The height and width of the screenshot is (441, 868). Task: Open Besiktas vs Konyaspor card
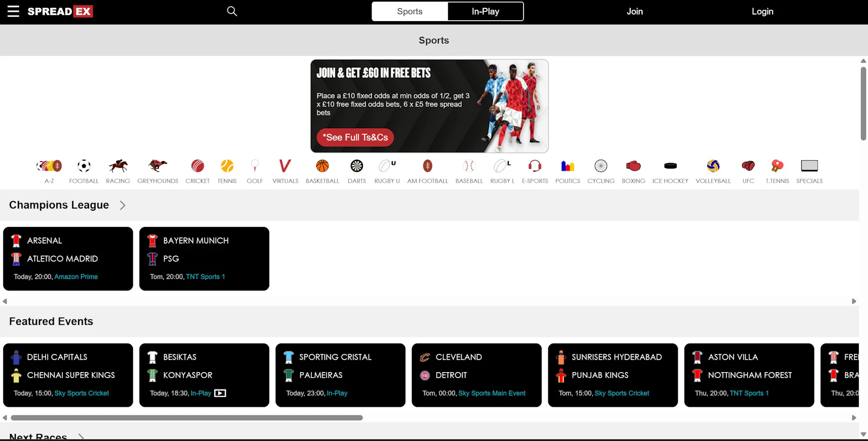pyautogui.click(x=204, y=375)
